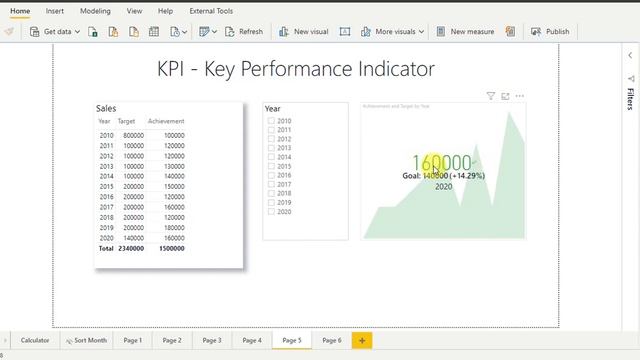This screenshot has width=640, height=360.
Task: Add a new page with plus button
Action: coord(362,340)
